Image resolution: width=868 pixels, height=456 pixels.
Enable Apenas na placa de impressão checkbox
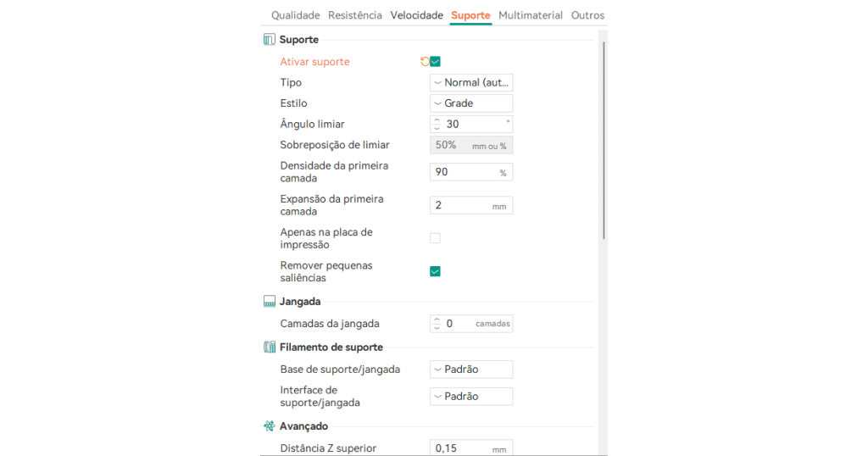(435, 238)
